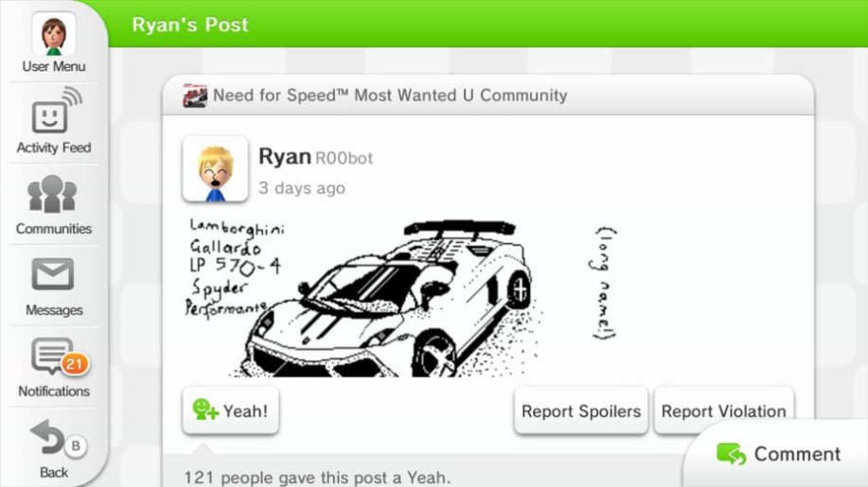This screenshot has height=487, width=868.
Task: Click the orange 21 notifications badge
Action: pyautogui.click(x=75, y=364)
